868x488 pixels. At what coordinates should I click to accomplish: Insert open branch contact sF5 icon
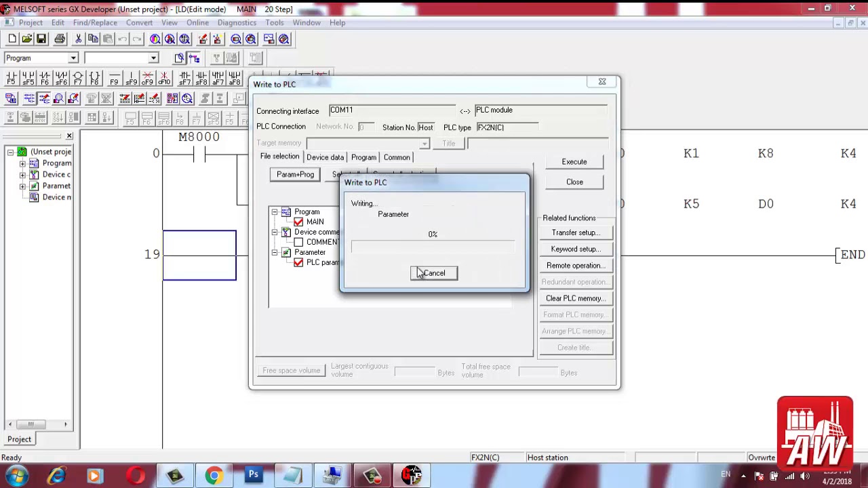coord(28,79)
